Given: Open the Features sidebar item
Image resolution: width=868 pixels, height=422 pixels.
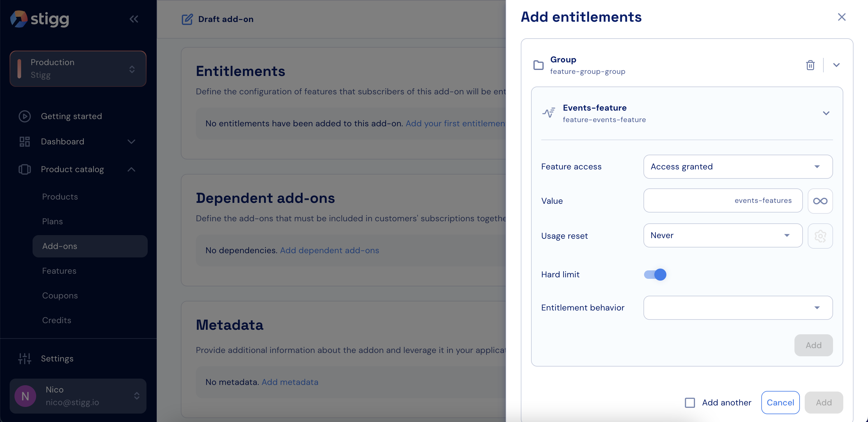Looking at the screenshot, I should click(x=59, y=271).
